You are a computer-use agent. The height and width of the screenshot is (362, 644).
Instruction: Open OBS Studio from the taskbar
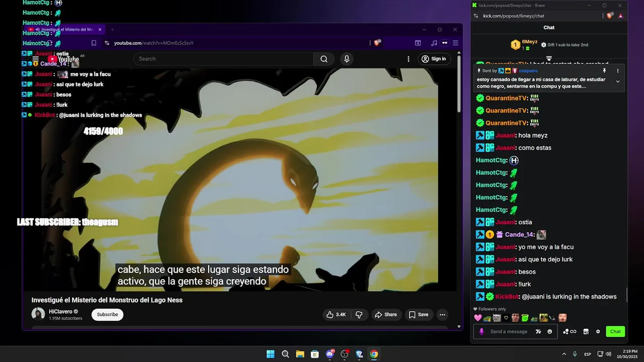point(345,354)
